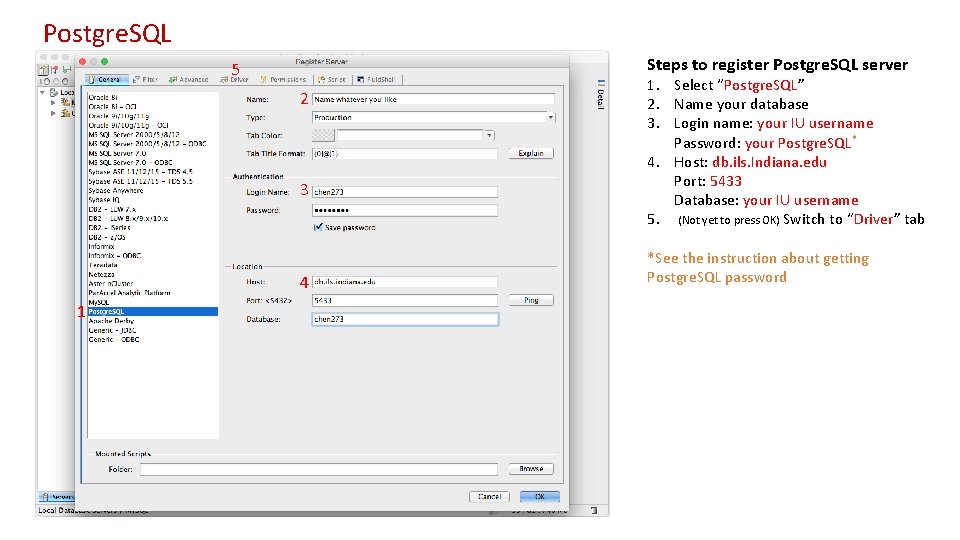Open the FluidShell tab
The height and width of the screenshot is (540, 960).
[x=375, y=80]
